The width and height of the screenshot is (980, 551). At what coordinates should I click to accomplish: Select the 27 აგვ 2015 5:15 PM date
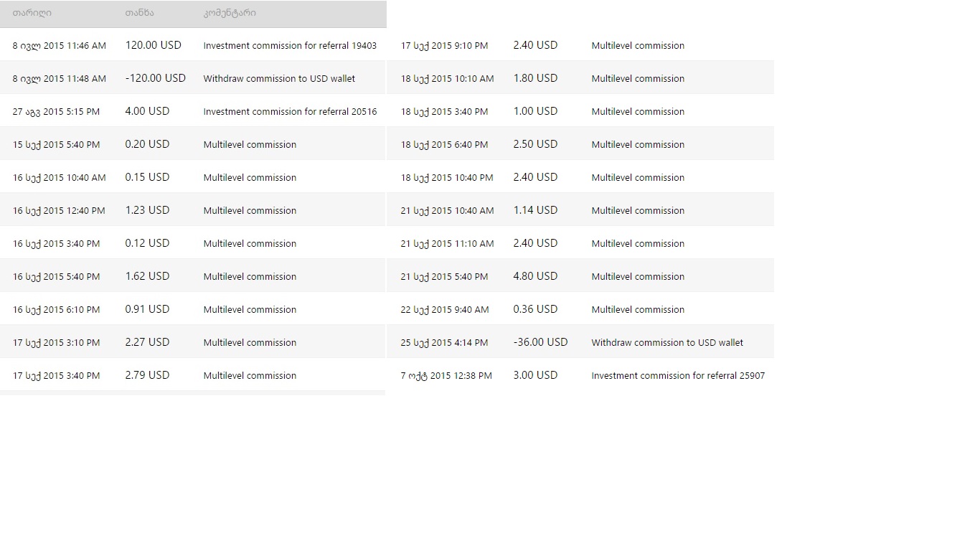56,111
